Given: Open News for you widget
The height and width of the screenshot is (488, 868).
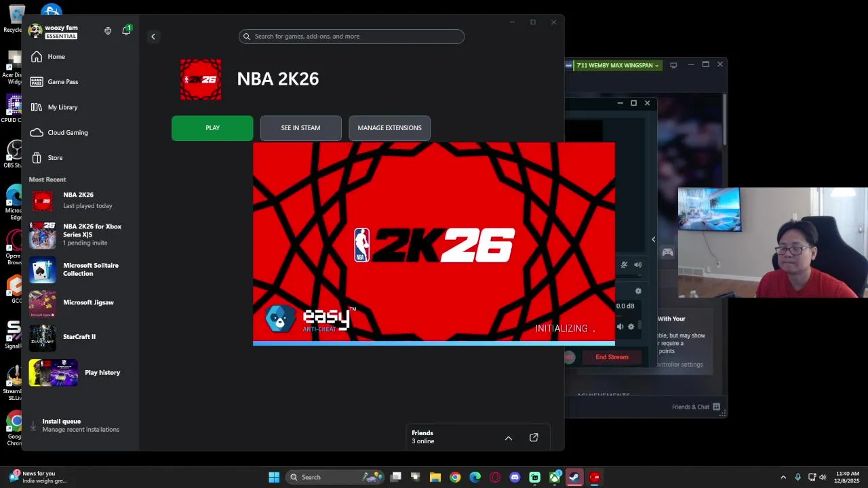Looking at the screenshot, I should click(x=38, y=477).
